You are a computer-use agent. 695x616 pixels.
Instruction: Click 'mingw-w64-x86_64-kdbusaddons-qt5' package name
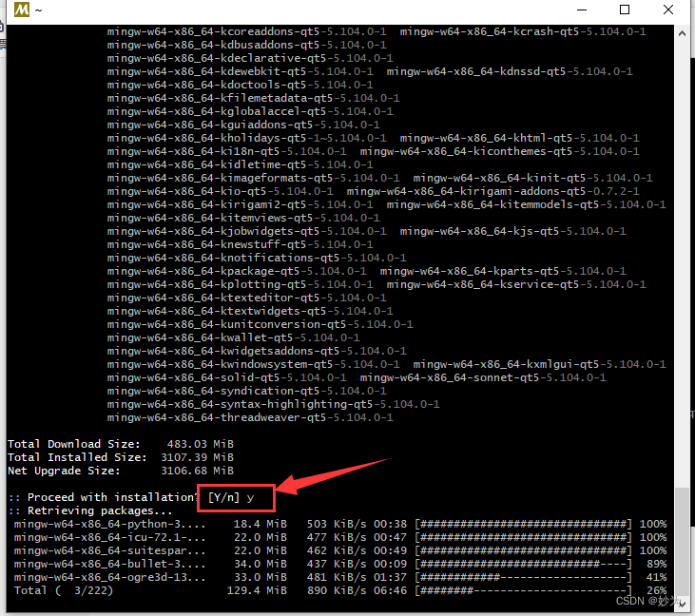213,45
